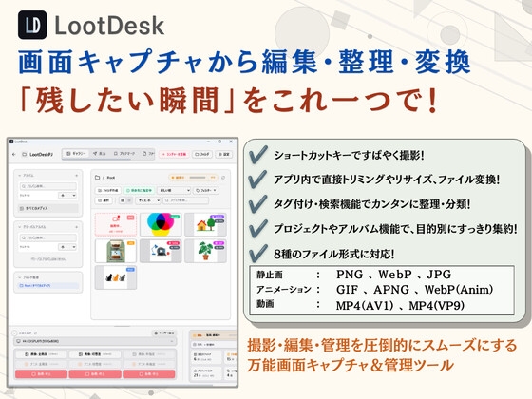Open the thumbnail size dropdown
This screenshot has height=399, width=532.
[x=148, y=200]
